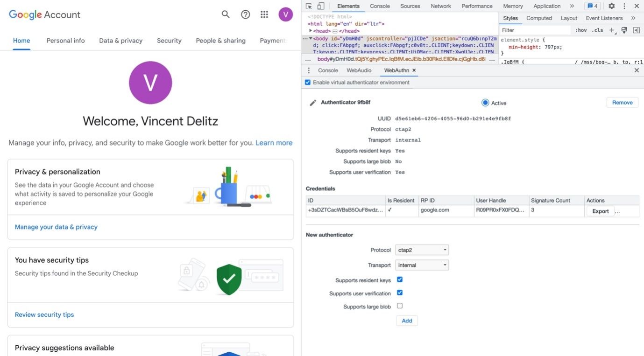Open the Network panel tab
The width and height of the screenshot is (644, 356).
(x=441, y=6)
